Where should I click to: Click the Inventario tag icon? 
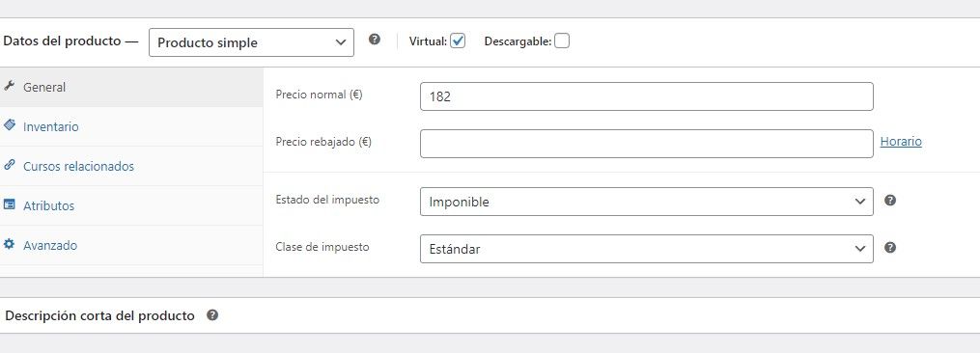click(9, 125)
